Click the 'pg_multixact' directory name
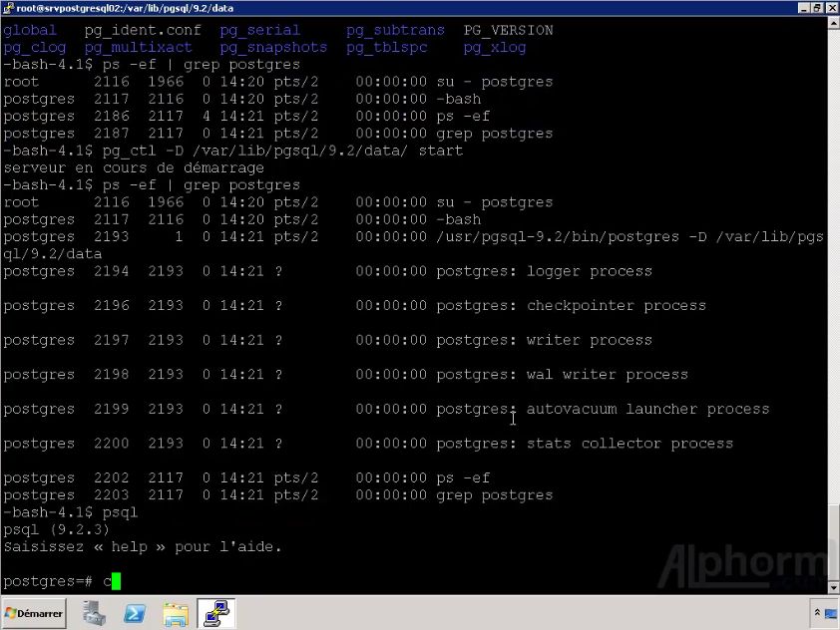Screen dimensions: 840x630 click(x=139, y=48)
